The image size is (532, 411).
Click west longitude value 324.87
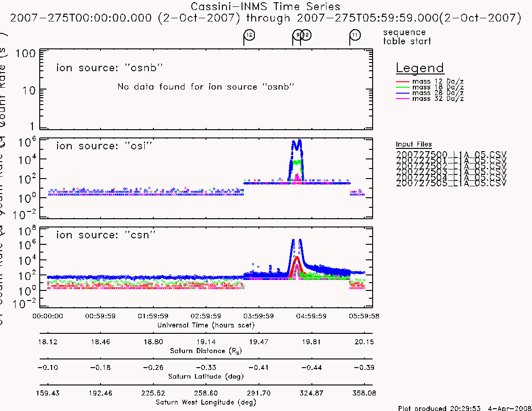(311, 393)
